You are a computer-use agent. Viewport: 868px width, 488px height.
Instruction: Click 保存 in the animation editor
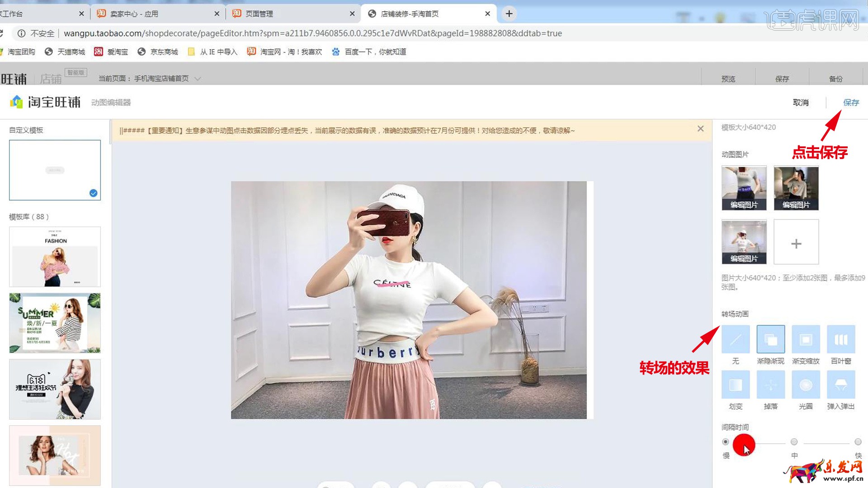coord(851,103)
